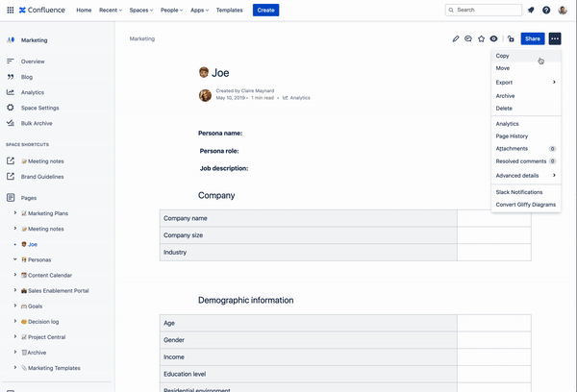577x392 pixels.
Task: Select Page History menu entry
Action: click(x=526, y=136)
